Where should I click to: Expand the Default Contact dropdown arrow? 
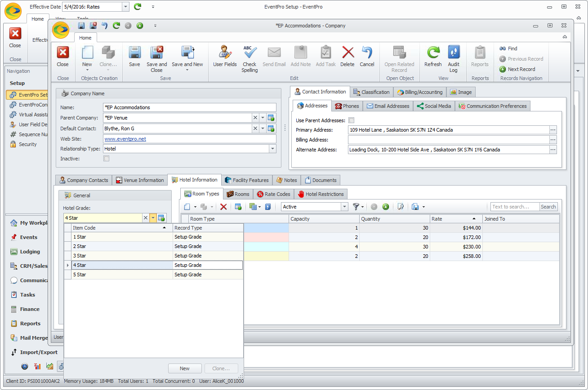click(263, 129)
